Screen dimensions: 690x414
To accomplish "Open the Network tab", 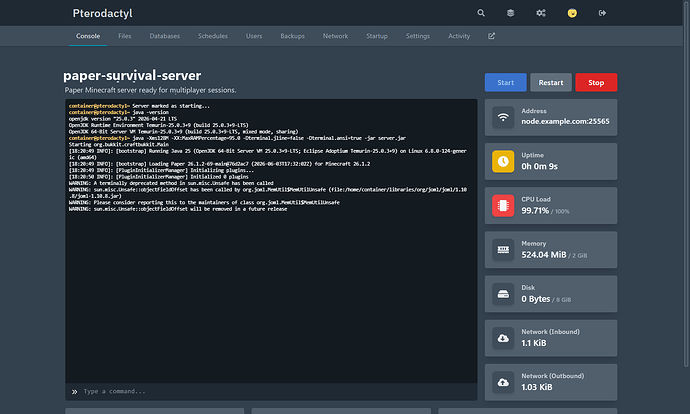I will point(335,36).
